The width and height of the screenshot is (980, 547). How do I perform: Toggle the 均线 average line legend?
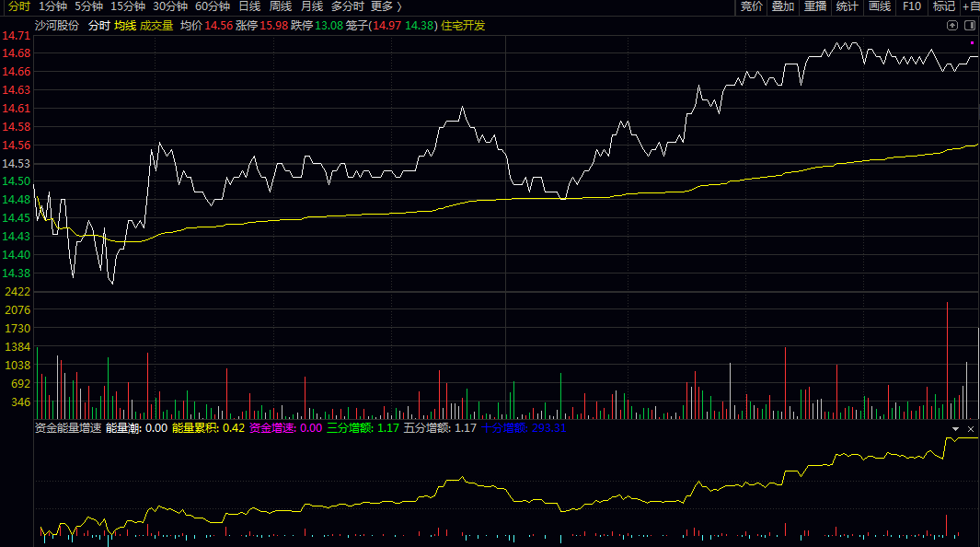click(x=124, y=26)
